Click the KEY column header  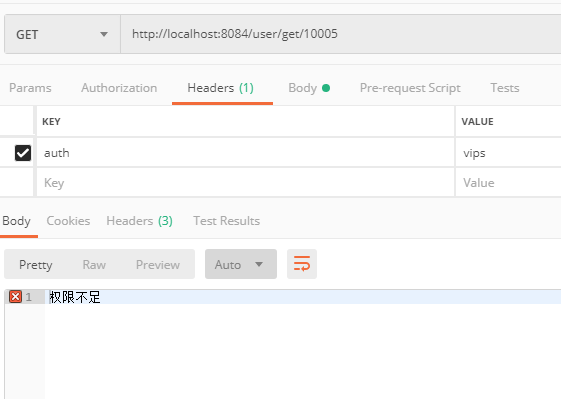point(51,122)
